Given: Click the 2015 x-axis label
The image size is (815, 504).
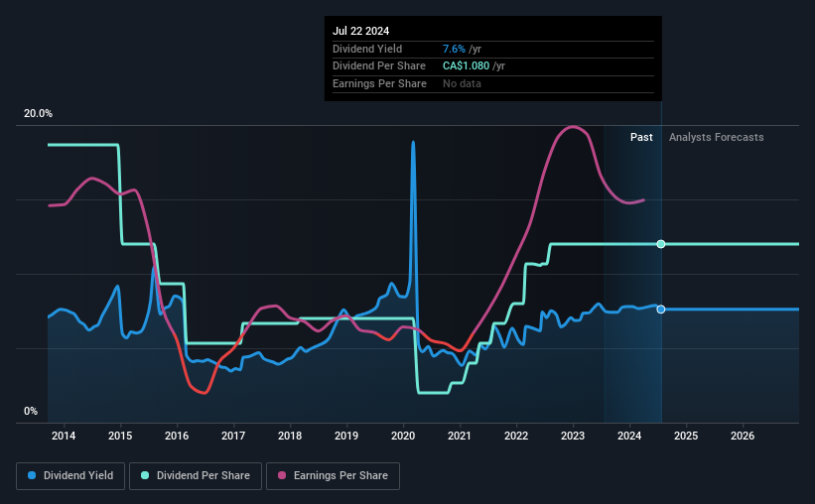Looking at the screenshot, I should pos(120,436).
